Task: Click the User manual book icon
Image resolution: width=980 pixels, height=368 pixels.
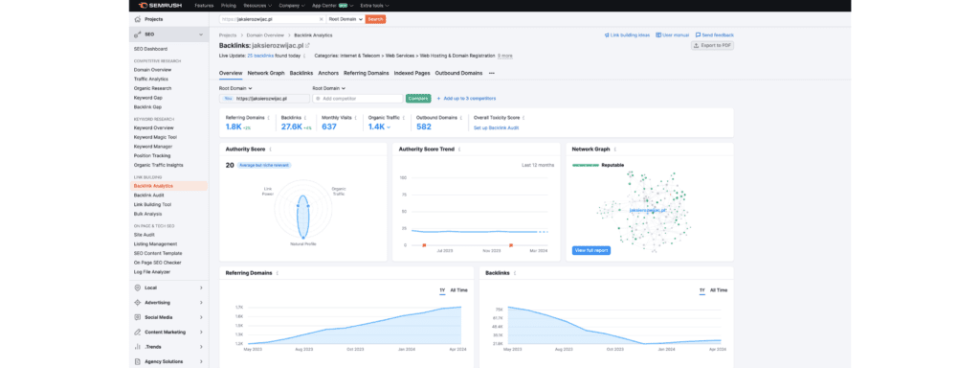Action: tap(658, 35)
